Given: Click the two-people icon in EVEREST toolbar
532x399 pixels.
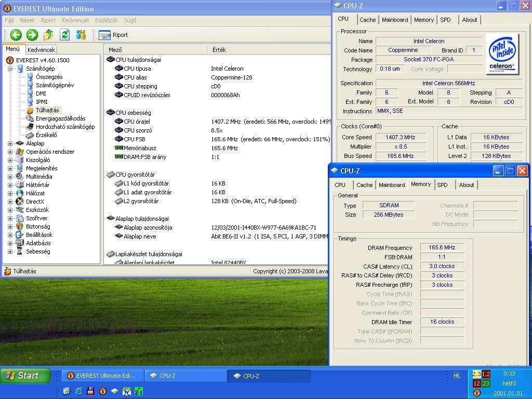Looking at the screenshot, I should click(x=81, y=35).
